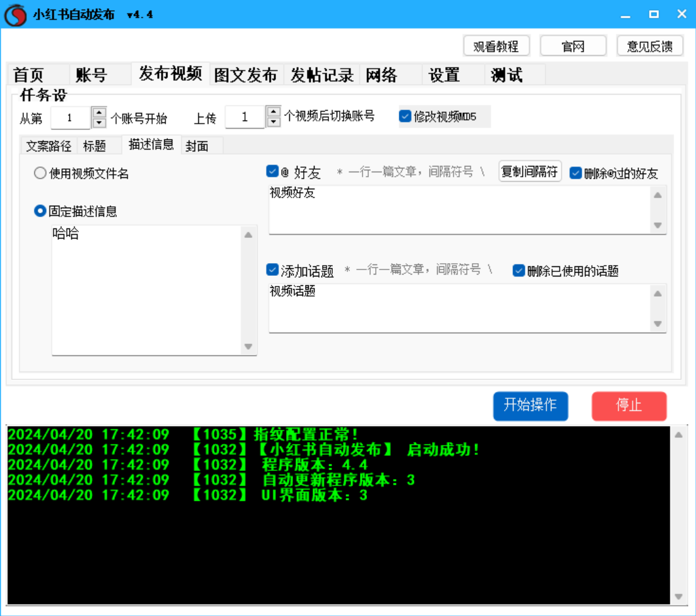The width and height of the screenshot is (696, 616).
Task: Click the red 停止 stop button
Action: point(629,406)
